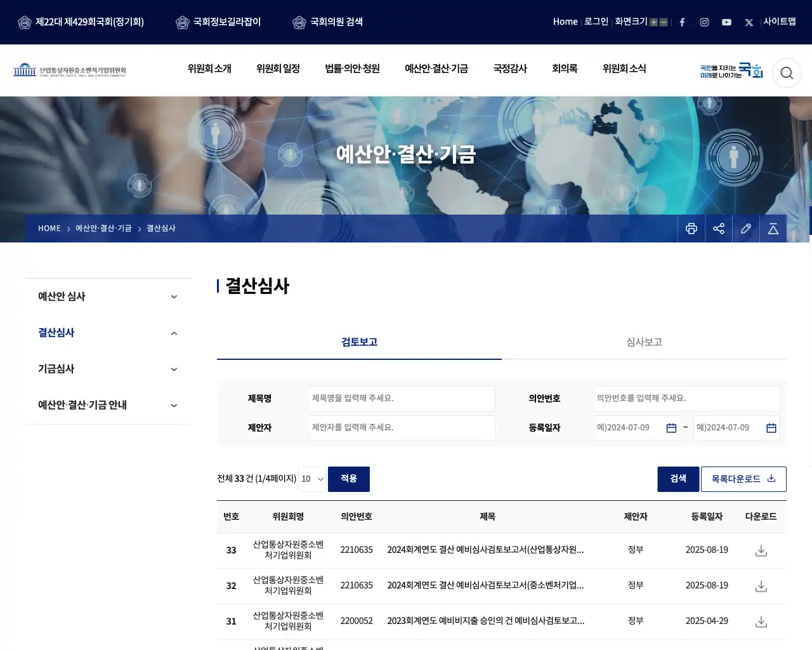This screenshot has width=812, height=650.
Task: Expand the 예산안 심사 sidebar section
Action: coord(108,296)
